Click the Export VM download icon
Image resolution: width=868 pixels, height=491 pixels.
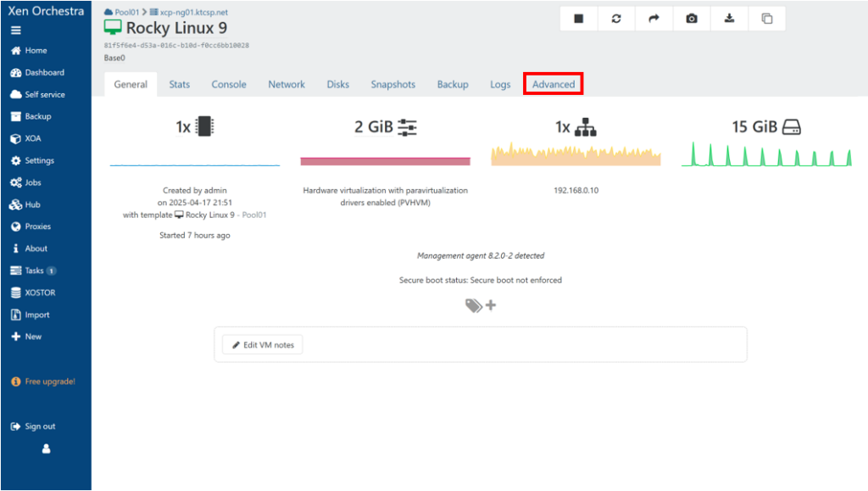pos(729,19)
